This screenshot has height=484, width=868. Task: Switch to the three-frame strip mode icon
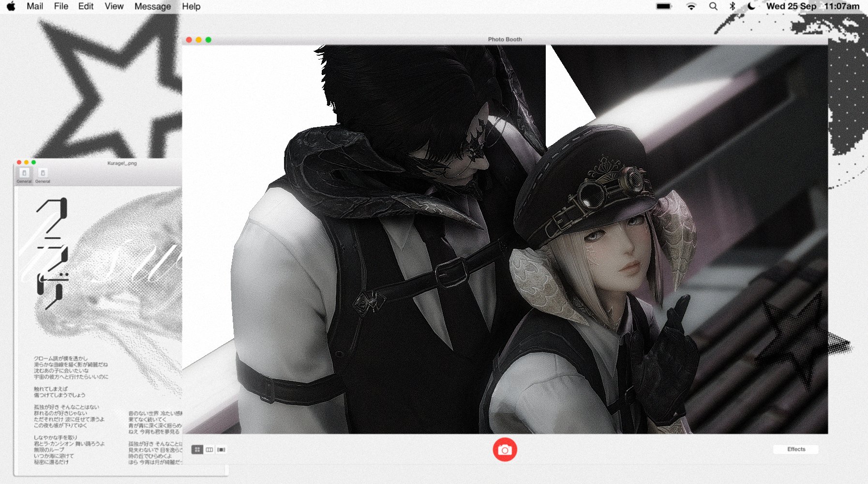click(x=209, y=450)
